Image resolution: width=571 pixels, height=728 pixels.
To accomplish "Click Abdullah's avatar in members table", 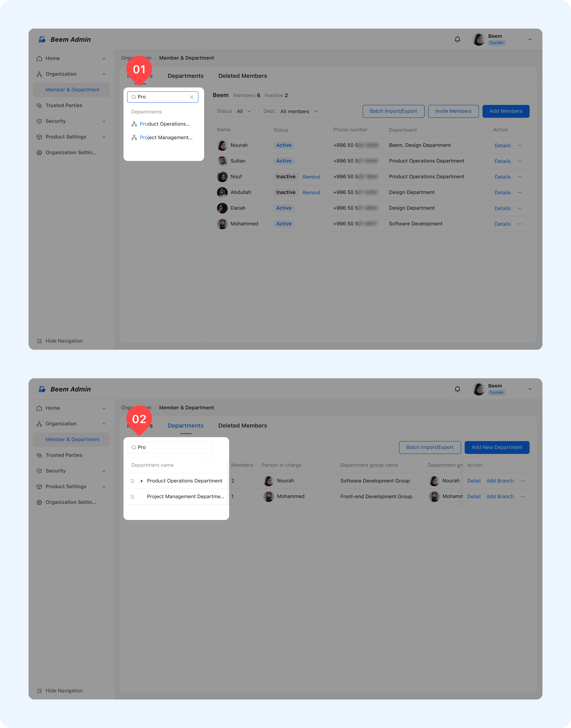I will pyautogui.click(x=222, y=193).
